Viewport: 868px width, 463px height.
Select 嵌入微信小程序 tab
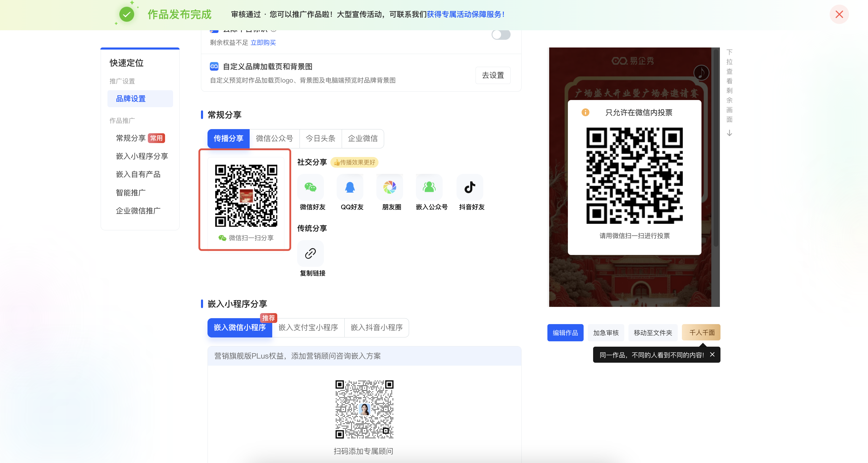240,328
